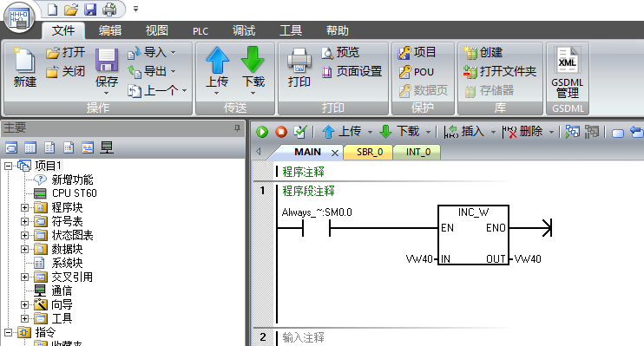Click the large green Download arrow
Viewport: 644px width, 346px height.
pos(253,60)
